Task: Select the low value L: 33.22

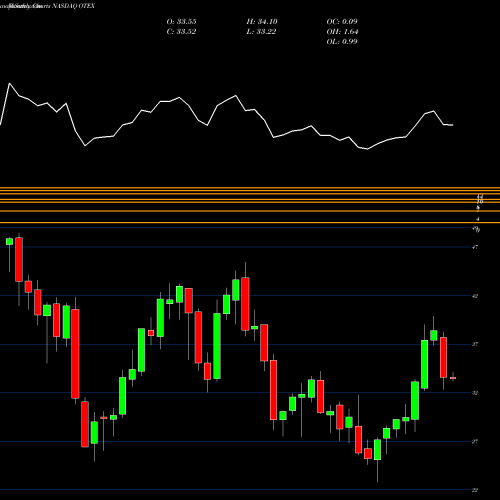Action: 261,32
